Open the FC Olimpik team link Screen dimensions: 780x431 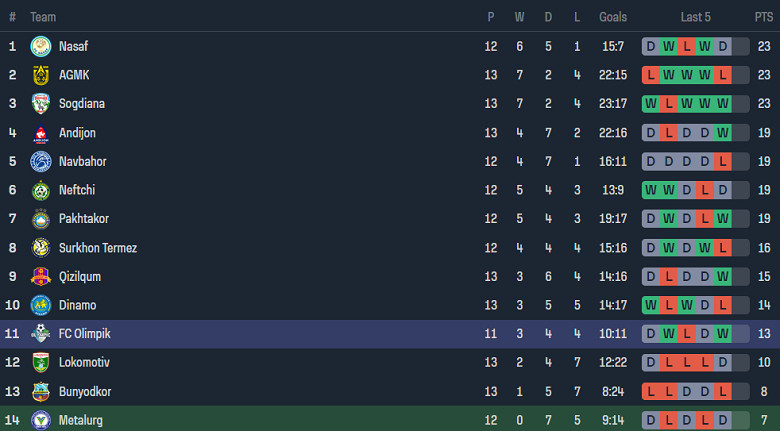pyautogui.click(x=87, y=335)
